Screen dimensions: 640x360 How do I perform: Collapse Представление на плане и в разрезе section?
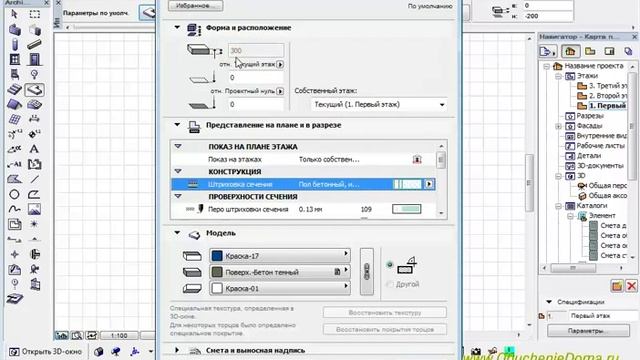click(177, 124)
